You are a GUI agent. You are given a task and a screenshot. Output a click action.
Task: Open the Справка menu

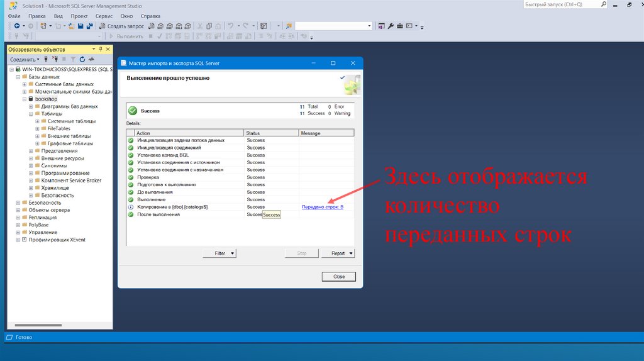tap(150, 16)
